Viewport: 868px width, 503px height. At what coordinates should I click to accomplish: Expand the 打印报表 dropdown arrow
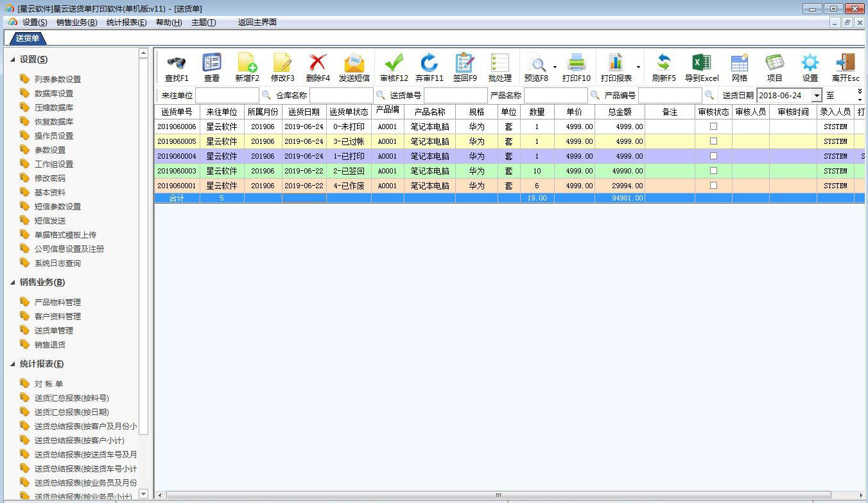click(638, 67)
